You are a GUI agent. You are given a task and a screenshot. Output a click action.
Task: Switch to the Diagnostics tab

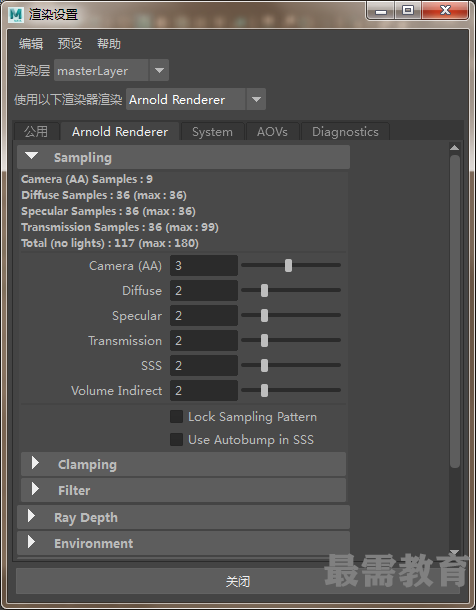click(345, 132)
